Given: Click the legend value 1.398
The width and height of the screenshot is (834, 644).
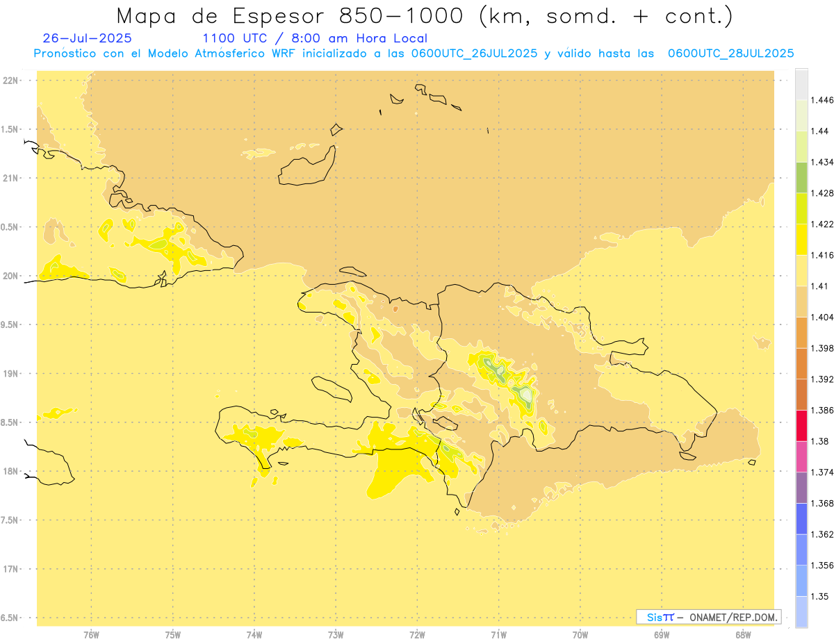Looking at the screenshot, I should (824, 348).
